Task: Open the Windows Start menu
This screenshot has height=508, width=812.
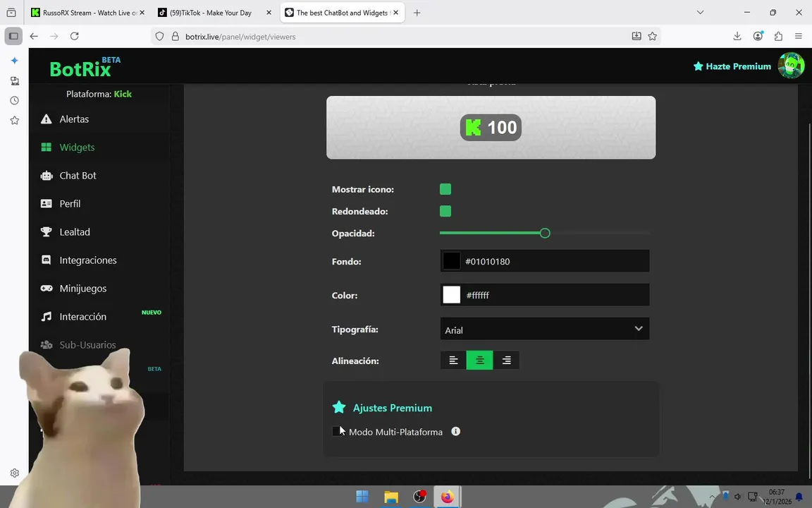Action: pos(362,497)
